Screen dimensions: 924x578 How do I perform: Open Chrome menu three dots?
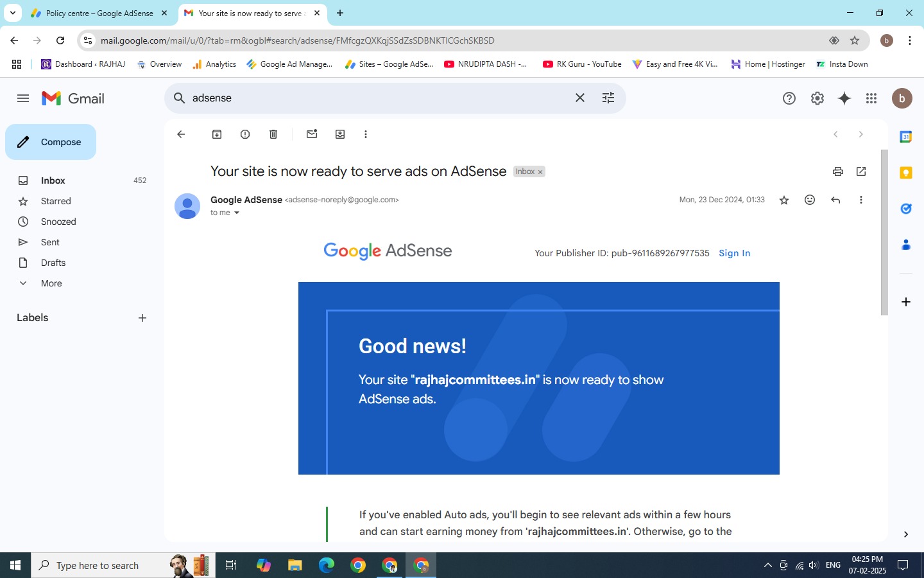910,40
